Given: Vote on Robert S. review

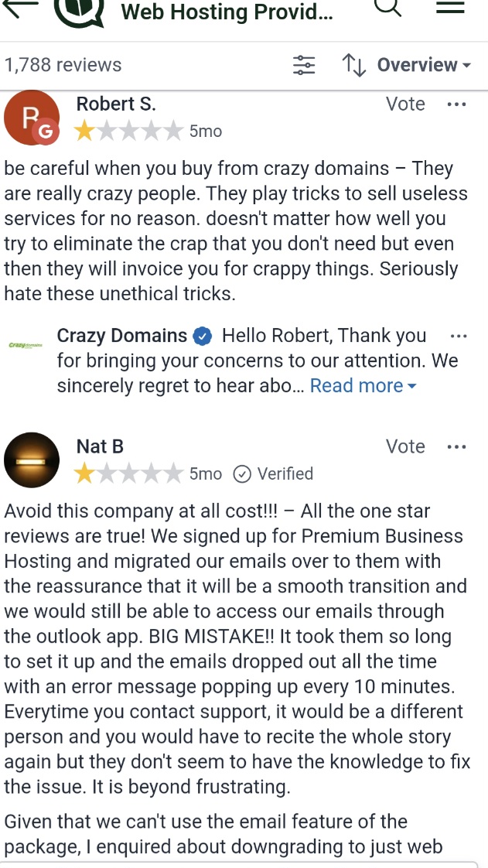Looking at the screenshot, I should [x=405, y=104].
